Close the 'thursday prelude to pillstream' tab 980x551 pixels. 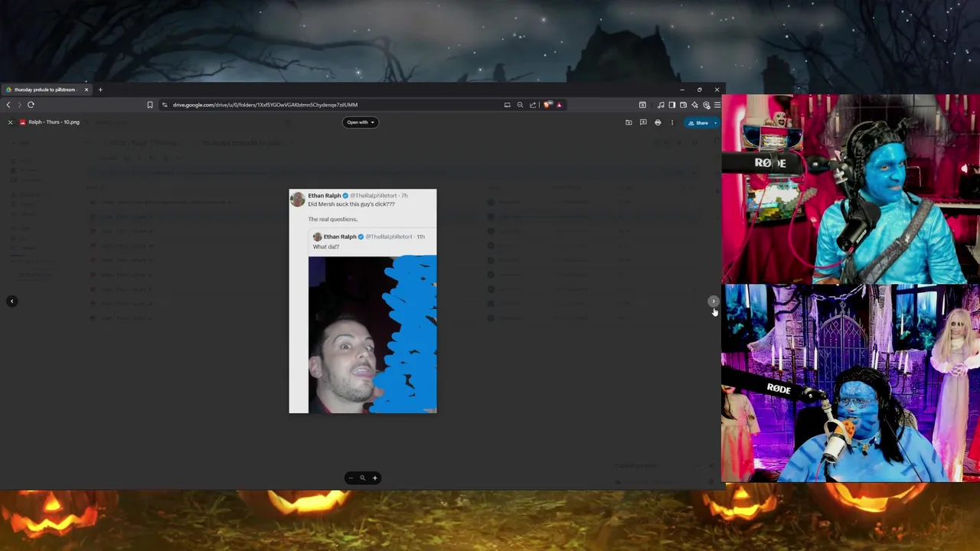click(86, 90)
